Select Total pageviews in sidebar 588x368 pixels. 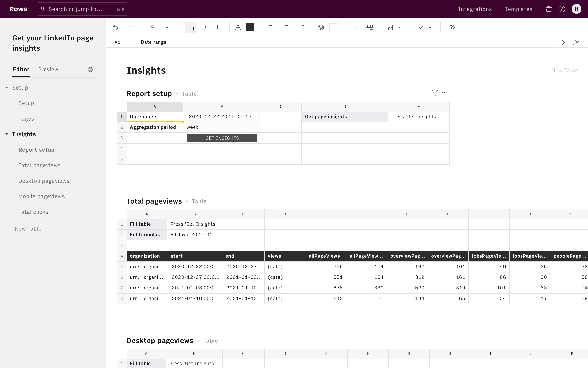click(40, 166)
